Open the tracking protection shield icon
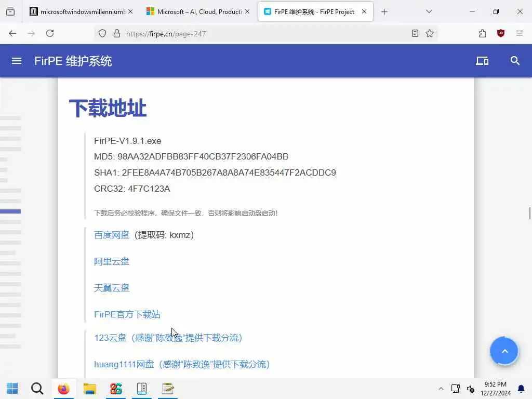The image size is (532, 399). 102,33
